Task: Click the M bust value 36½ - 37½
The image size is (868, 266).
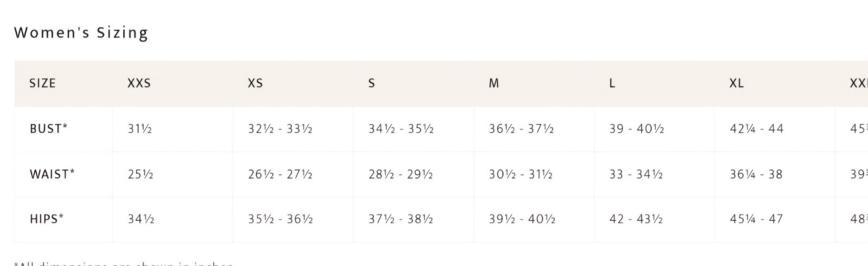Action: [x=521, y=129]
